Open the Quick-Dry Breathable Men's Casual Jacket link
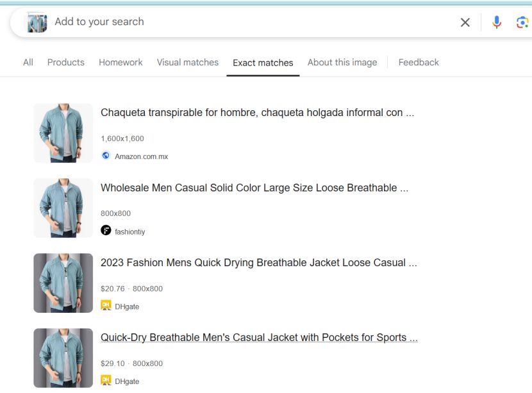The image size is (532, 393). pyautogui.click(x=258, y=337)
